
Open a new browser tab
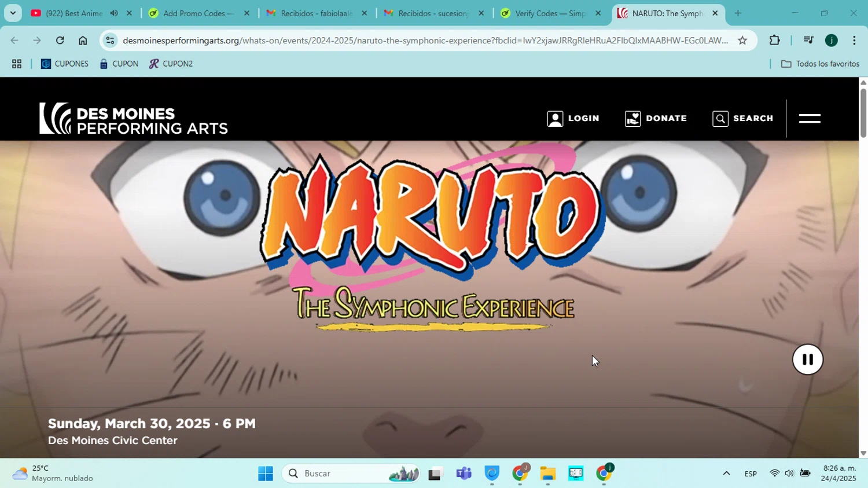[x=738, y=13]
